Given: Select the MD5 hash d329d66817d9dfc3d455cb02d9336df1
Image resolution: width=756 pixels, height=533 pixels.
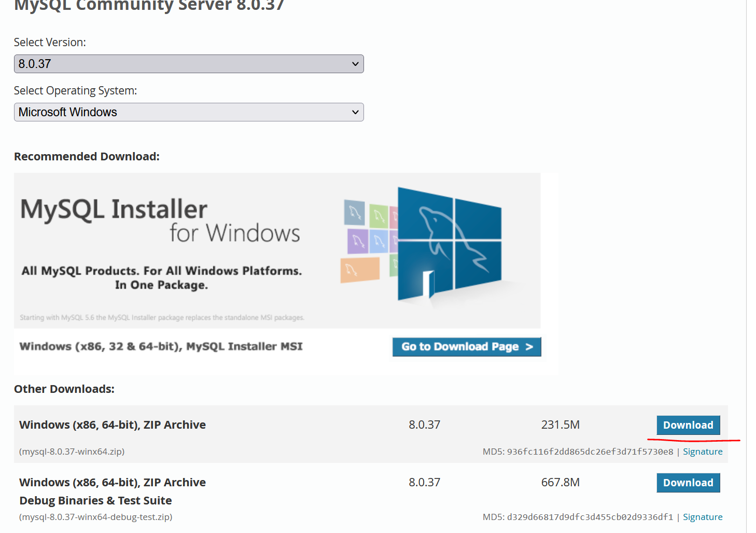Looking at the screenshot, I should point(590,517).
